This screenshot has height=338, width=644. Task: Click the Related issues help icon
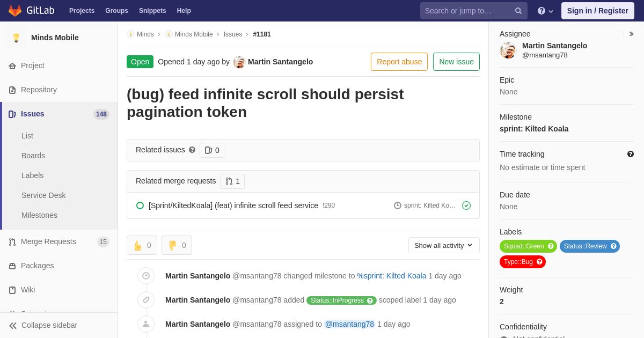(192, 150)
